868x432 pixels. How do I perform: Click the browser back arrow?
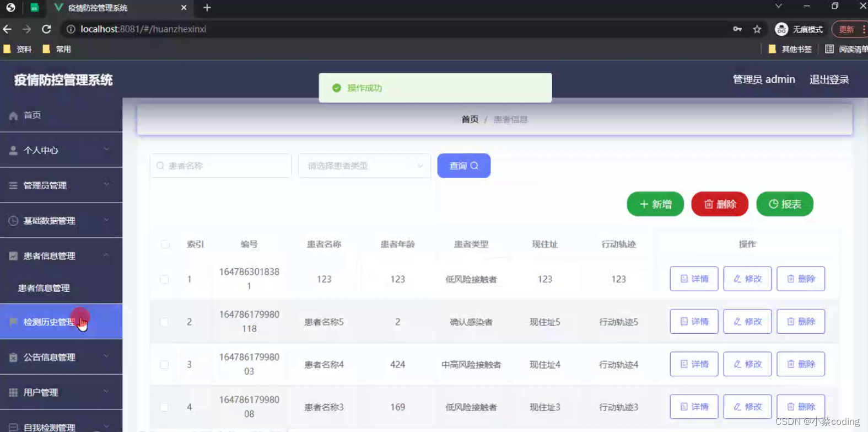pyautogui.click(x=7, y=29)
